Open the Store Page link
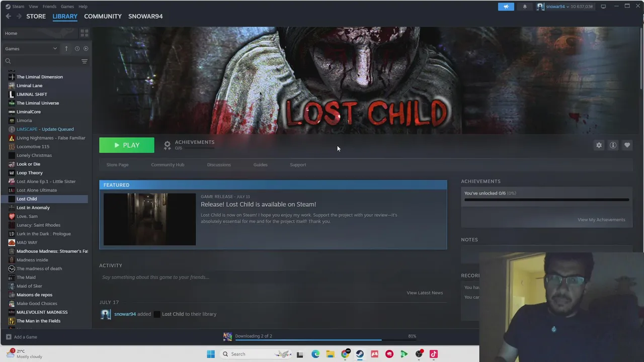Viewport: 644px width, 362px height. pyautogui.click(x=117, y=165)
